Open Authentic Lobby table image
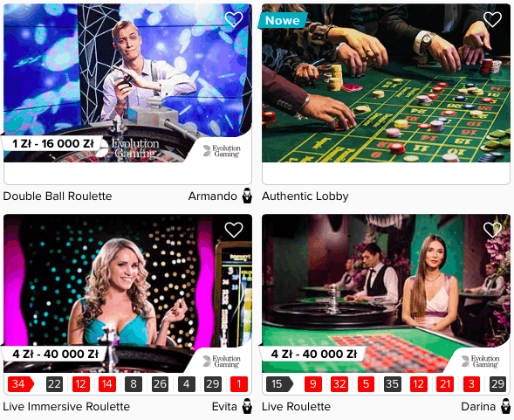The width and height of the screenshot is (514, 420). coord(387,83)
